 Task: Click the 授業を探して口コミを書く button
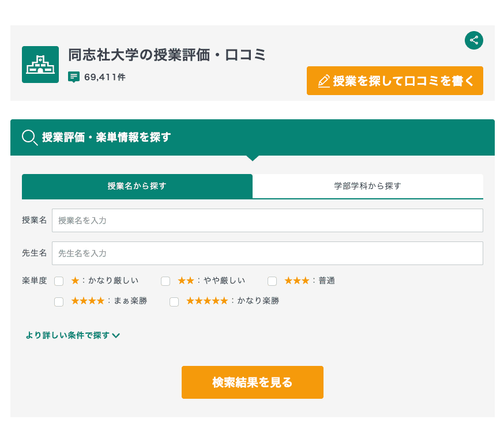(x=394, y=81)
